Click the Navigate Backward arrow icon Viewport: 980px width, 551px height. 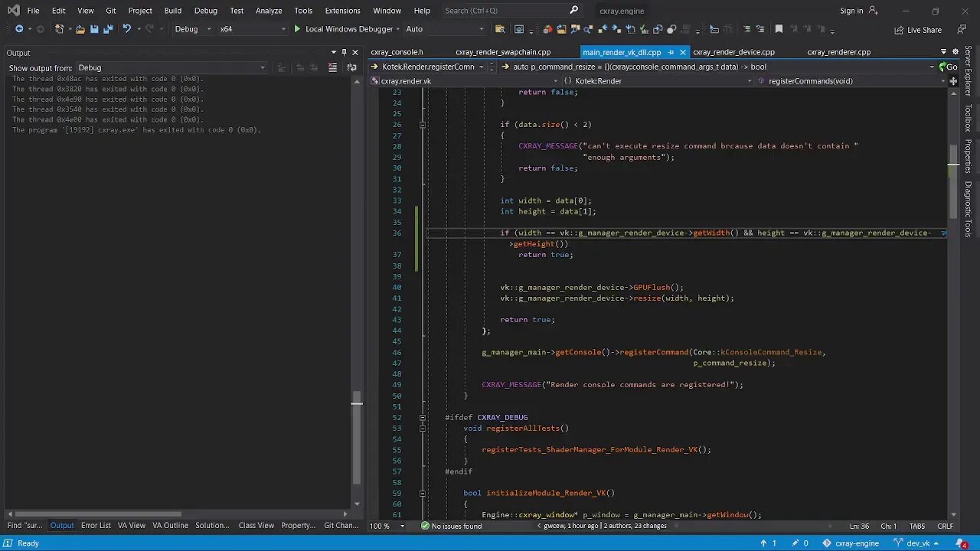click(x=19, y=29)
